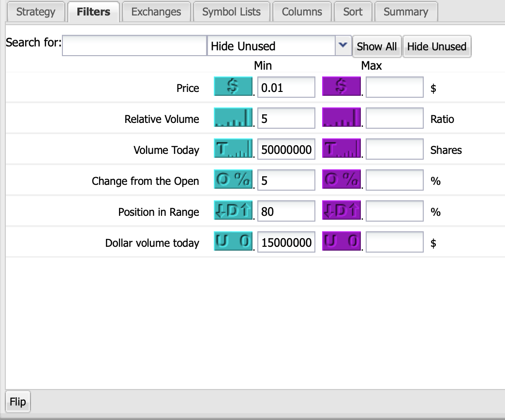Select the purple Volume Today max icon

341,150
